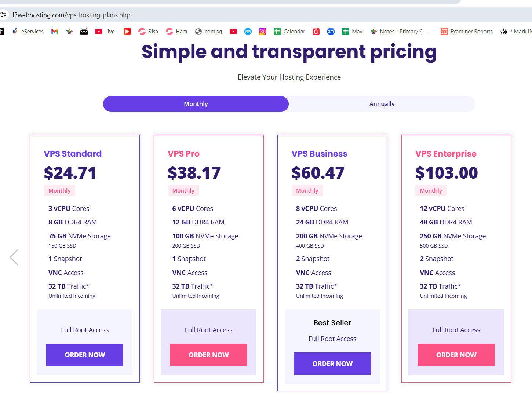Open the Calendar sheets bookmark
The width and height of the screenshot is (532, 395).
click(x=289, y=32)
